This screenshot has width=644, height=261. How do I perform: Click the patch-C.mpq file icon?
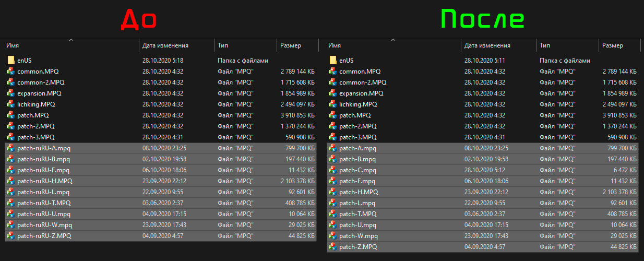pyautogui.click(x=333, y=170)
